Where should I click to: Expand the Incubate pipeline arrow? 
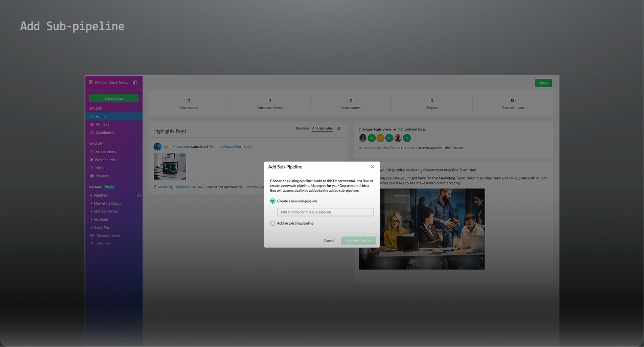[91, 220]
